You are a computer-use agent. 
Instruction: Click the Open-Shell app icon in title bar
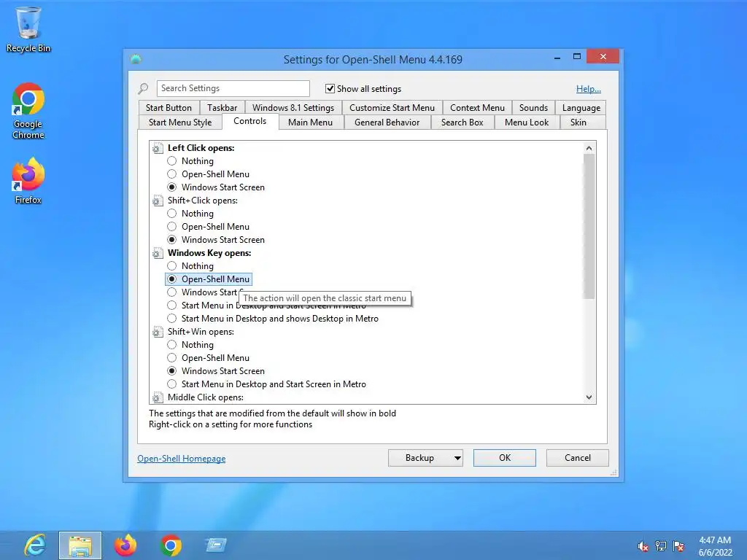(136, 59)
